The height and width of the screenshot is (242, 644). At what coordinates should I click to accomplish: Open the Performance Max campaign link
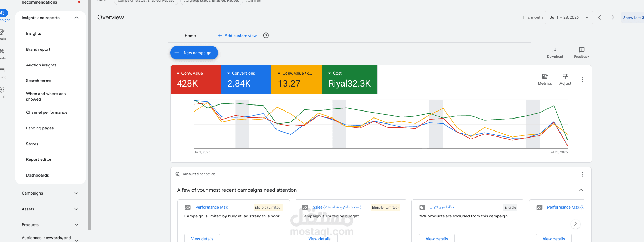pyautogui.click(x=211, y=207)
